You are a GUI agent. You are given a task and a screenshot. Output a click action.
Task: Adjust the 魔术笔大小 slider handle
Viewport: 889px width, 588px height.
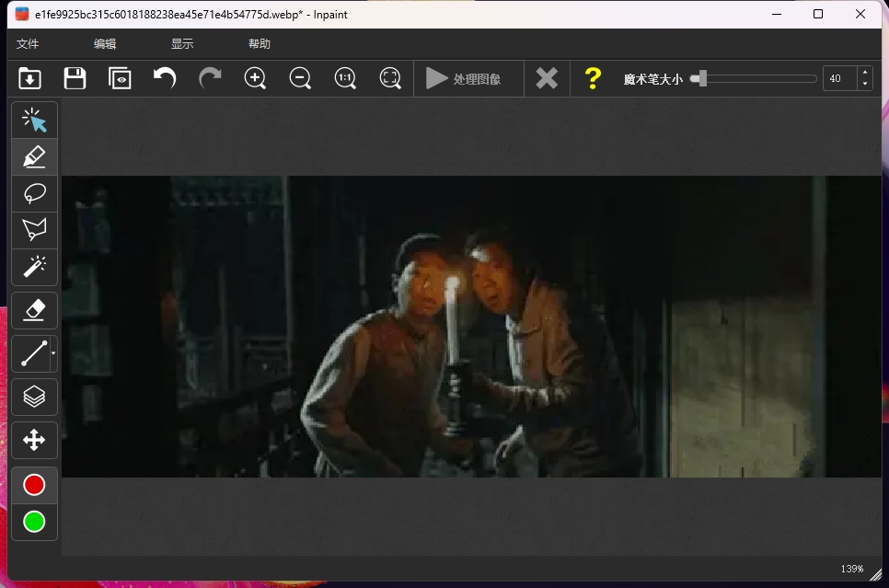coord(702,79)
